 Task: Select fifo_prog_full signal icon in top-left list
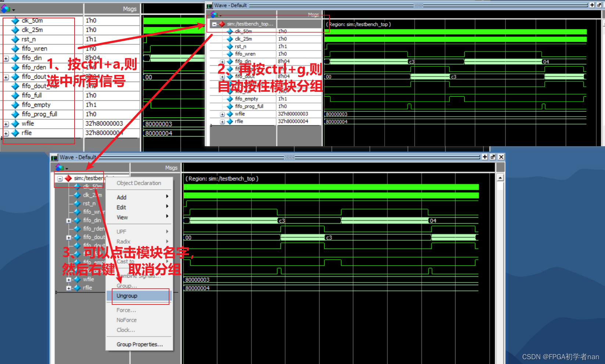coord(15,114)
